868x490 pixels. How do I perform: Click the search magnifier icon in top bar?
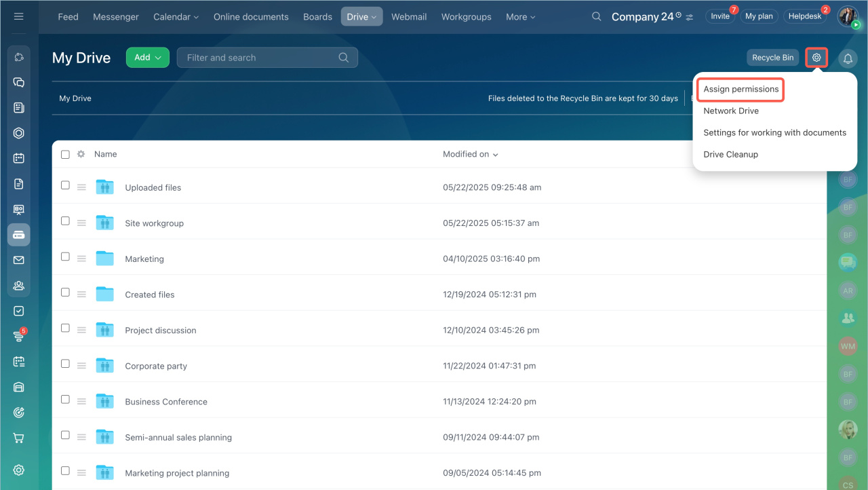[x=596, y=16]
